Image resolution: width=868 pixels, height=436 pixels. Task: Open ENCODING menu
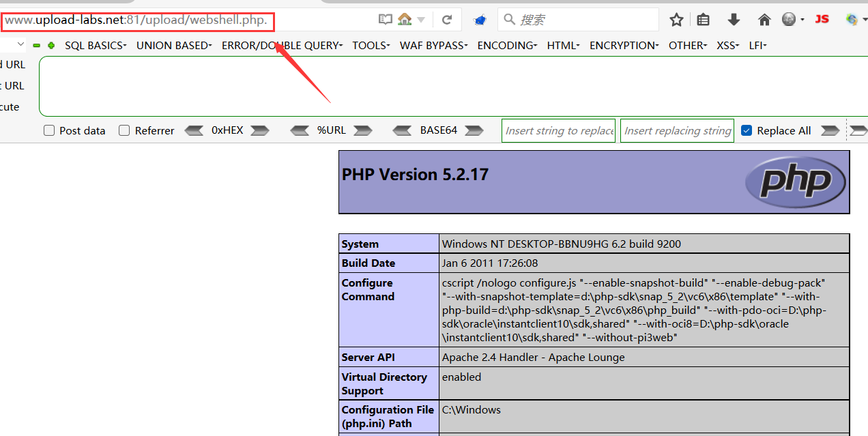click(507, 46)
